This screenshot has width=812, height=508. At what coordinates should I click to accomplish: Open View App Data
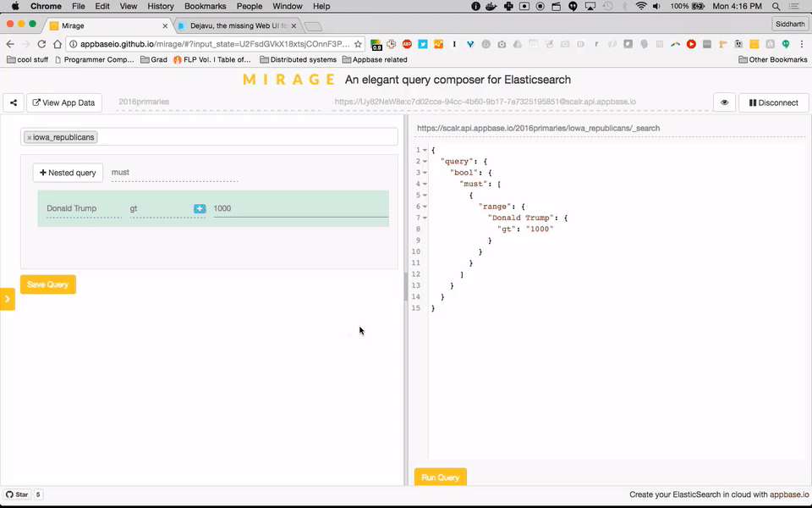(64, 102)
